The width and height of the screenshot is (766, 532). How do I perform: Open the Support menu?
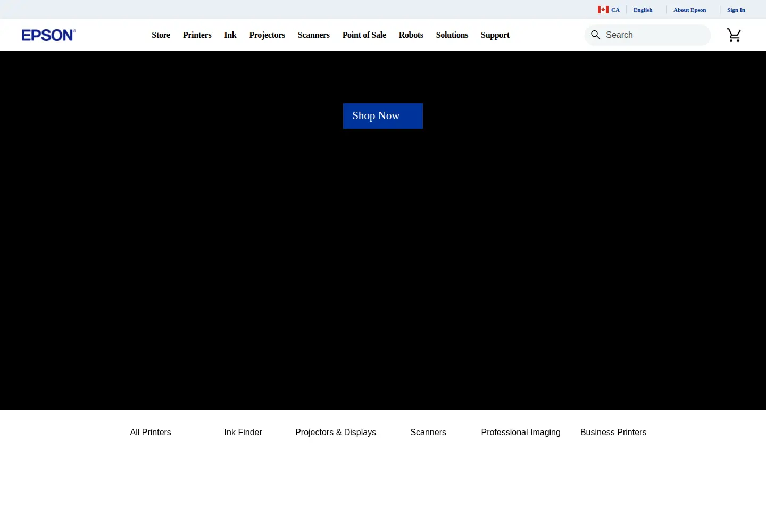(x=495, y=35)
